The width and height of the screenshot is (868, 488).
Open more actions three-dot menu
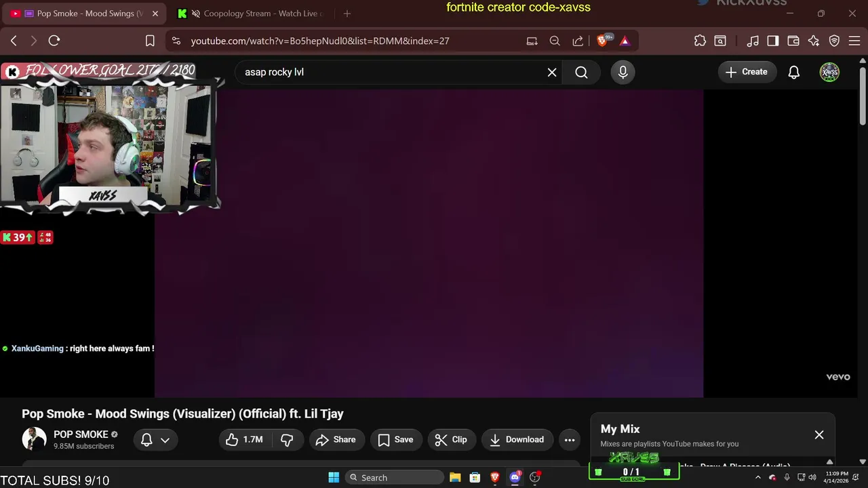tap(570, 440)
